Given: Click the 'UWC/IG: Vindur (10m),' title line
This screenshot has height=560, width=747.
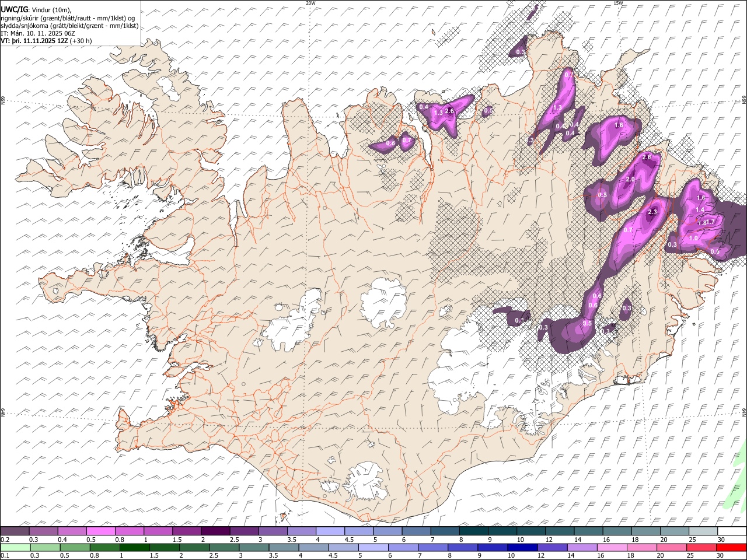Looking at the screenshot, I should tap(36, 9).
